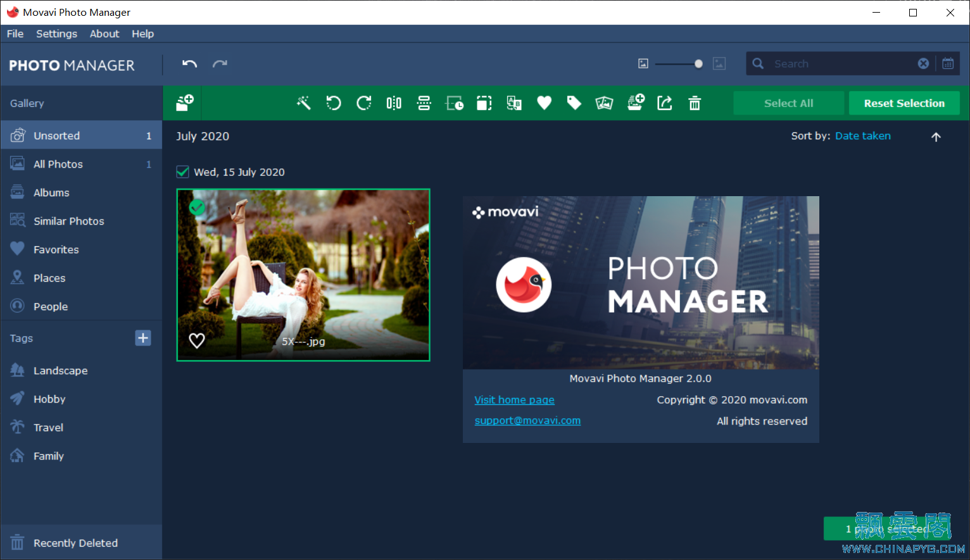Click support@movavi.com link
Image resolution: width=970 pixels, height=560 pixels.
(x=527, y=421)
